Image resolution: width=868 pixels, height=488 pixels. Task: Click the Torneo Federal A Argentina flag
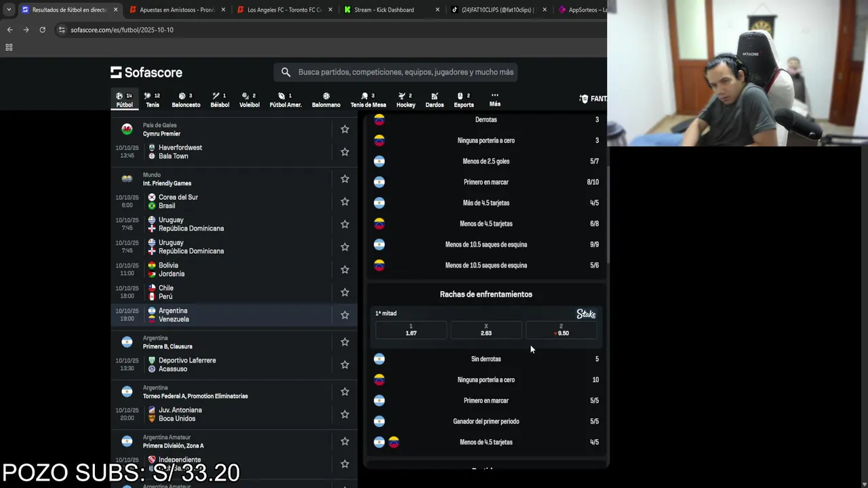tap(127, 391)
